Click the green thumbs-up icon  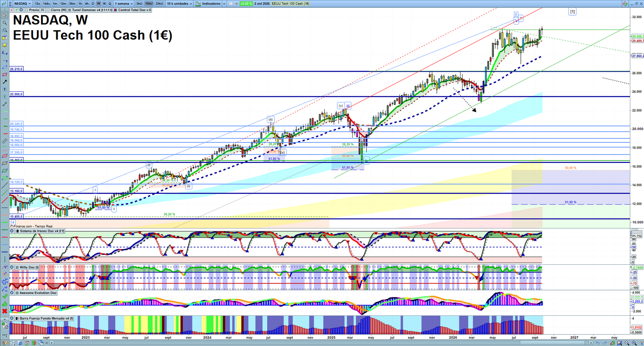click(x=5, y=304)
